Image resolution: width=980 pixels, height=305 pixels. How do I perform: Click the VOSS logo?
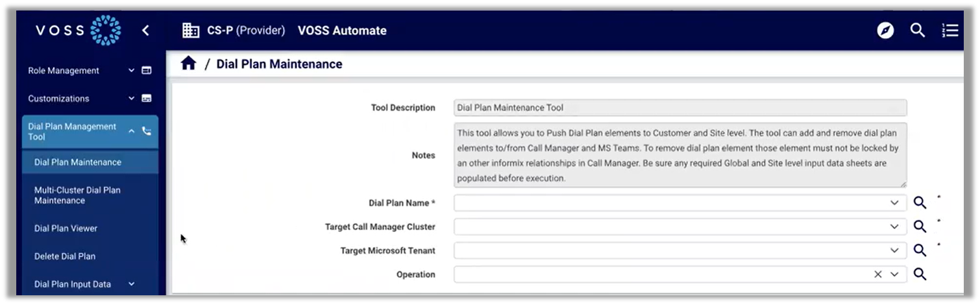point(79,30)
